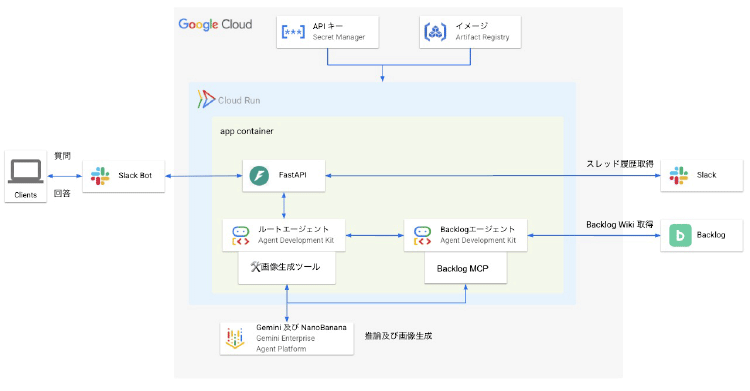The width and height of the screenshot is (750, 391).
Task: Select the Secret Manager label
Action: (x=339, y=37)
